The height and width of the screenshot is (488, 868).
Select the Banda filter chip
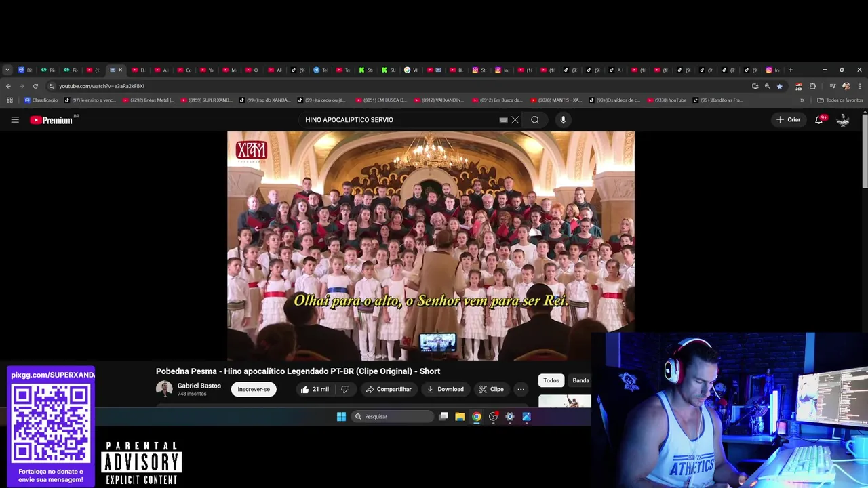580,381
